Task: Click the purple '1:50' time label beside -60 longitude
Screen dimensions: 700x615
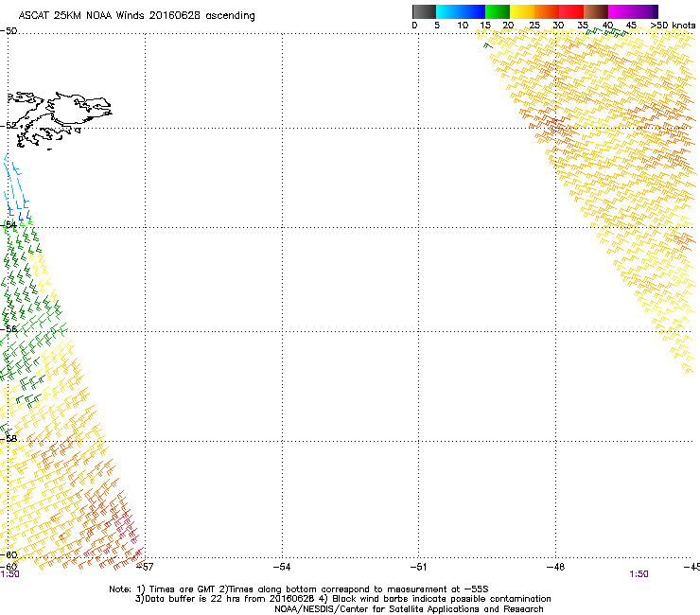Action: tap(9, 574)
